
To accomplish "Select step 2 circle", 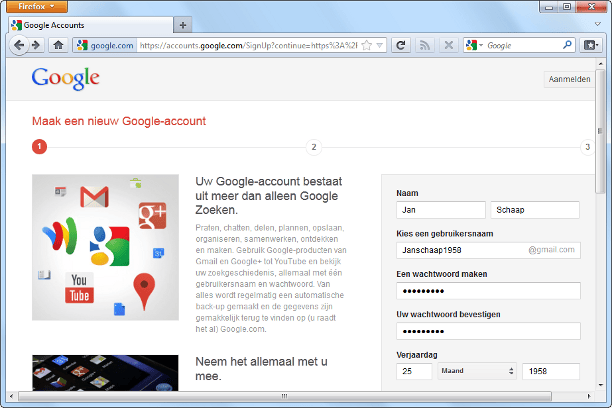I will 314,147.
